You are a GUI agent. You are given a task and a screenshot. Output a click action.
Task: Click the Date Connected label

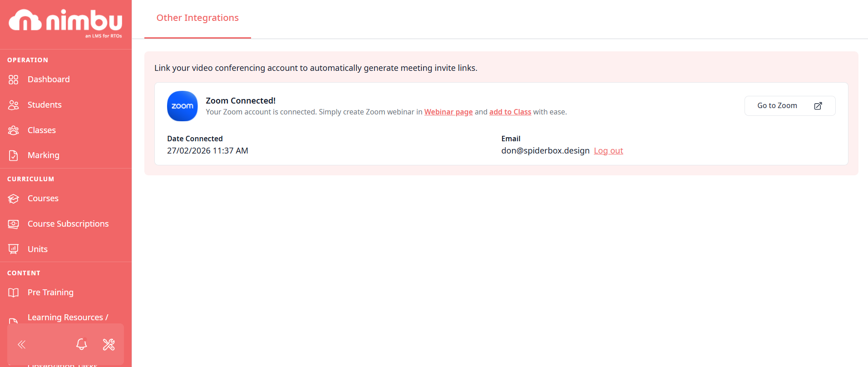[x=195, y=139]
